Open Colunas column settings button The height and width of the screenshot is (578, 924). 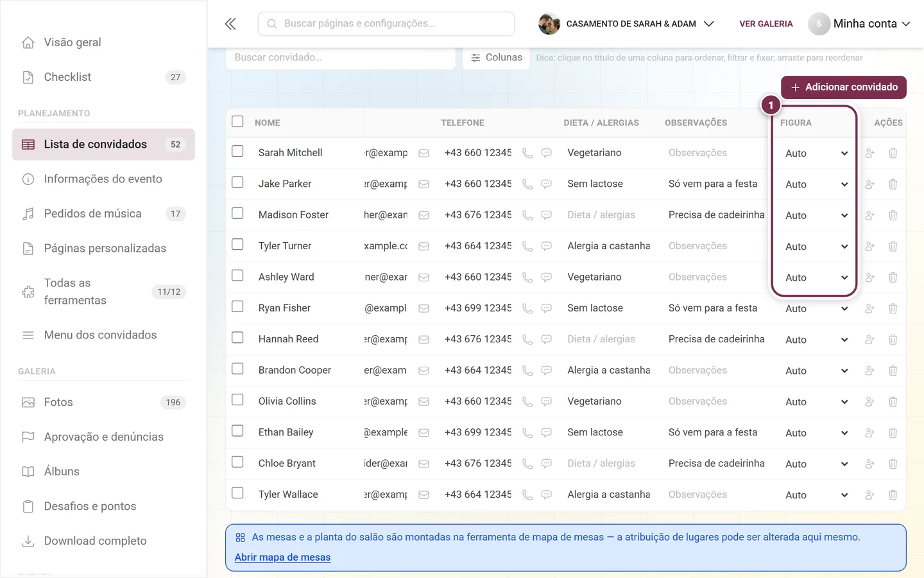pyautogui.click(x=497, y=58)
